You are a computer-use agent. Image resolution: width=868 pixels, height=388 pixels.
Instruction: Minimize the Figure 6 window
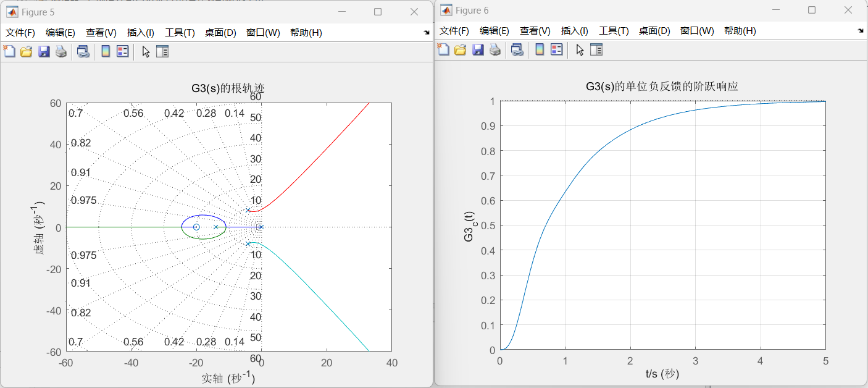tap(775, 10)
